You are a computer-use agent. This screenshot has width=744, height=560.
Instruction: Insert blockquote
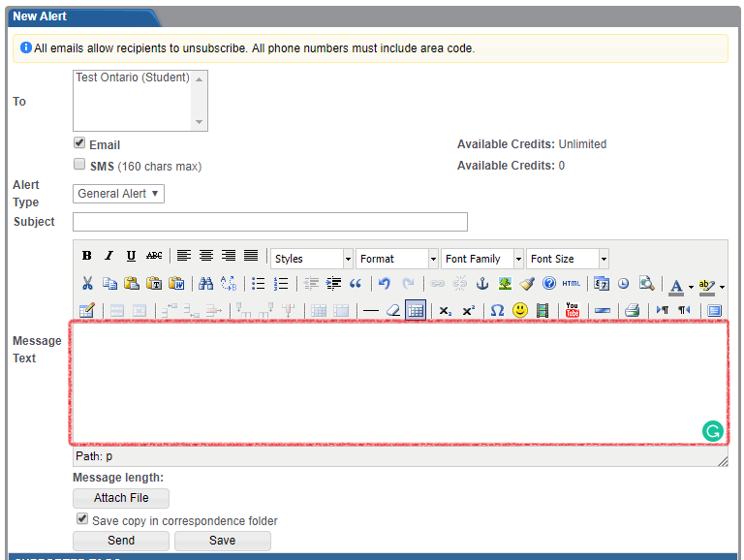[356, 283]
